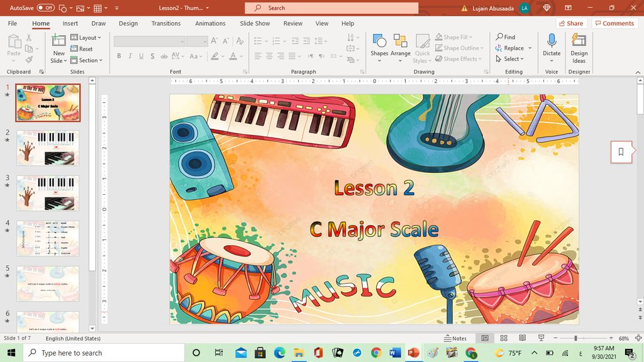
Task: Apply Underline formatting
Action: point(141,56)
